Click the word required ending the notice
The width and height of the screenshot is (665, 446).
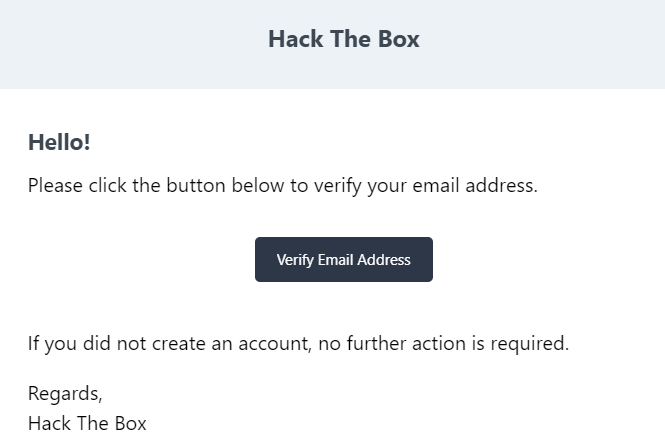coord(530,344)
